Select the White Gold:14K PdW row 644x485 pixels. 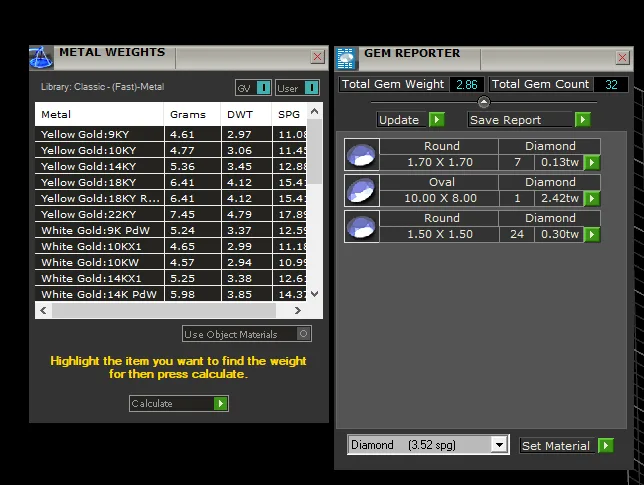(x=171, y=294)
